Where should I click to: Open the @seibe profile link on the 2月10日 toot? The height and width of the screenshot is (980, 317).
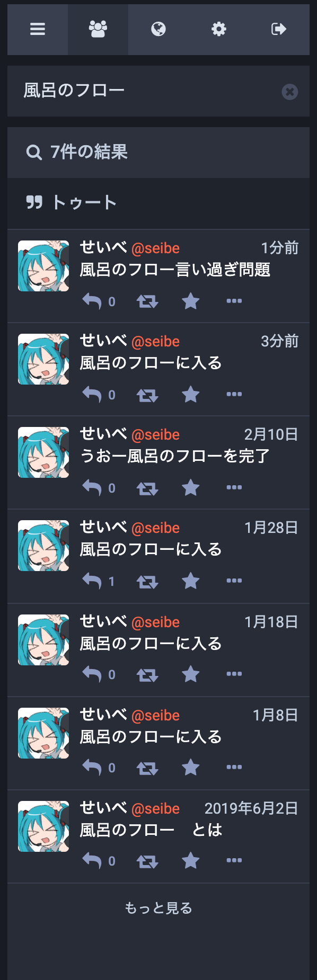tap(155, 434)
